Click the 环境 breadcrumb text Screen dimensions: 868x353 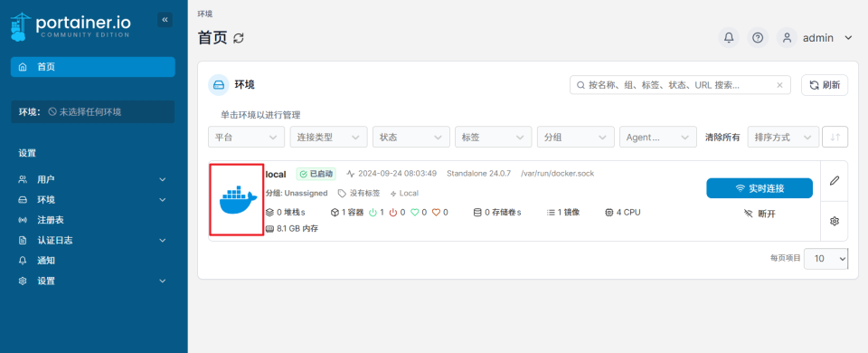[x=205, y=14]
